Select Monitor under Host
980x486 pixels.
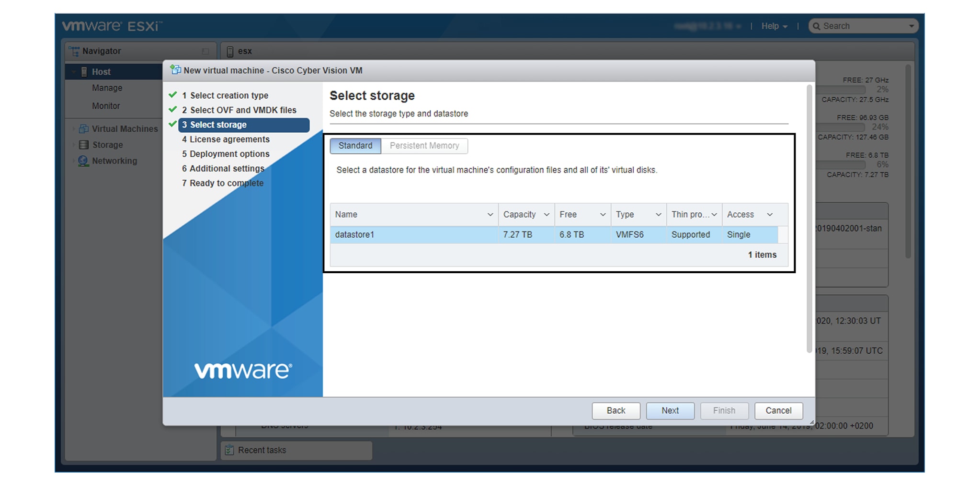click(106, 106)
